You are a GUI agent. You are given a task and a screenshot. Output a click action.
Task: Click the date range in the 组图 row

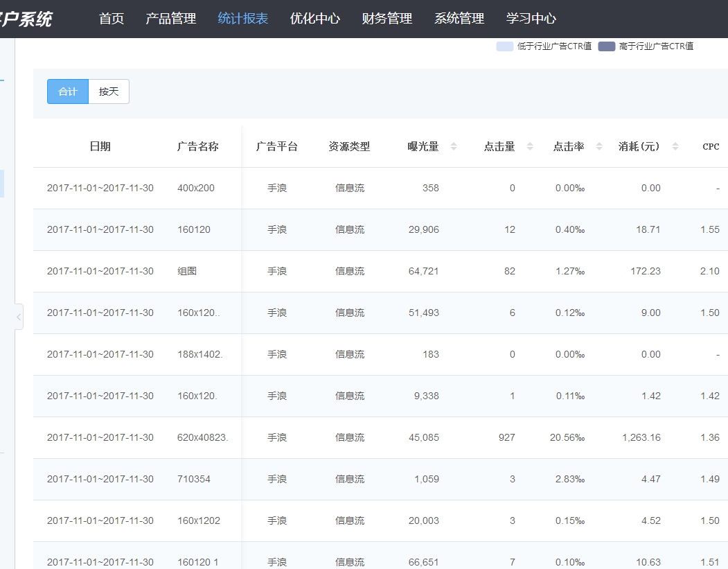(x=100, y=271)
